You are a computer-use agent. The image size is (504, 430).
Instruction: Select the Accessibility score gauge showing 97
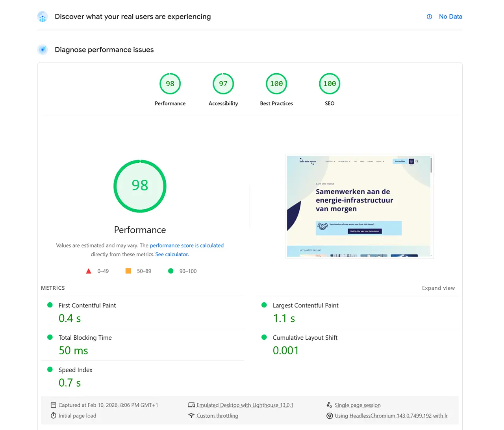tap(223, 84)
